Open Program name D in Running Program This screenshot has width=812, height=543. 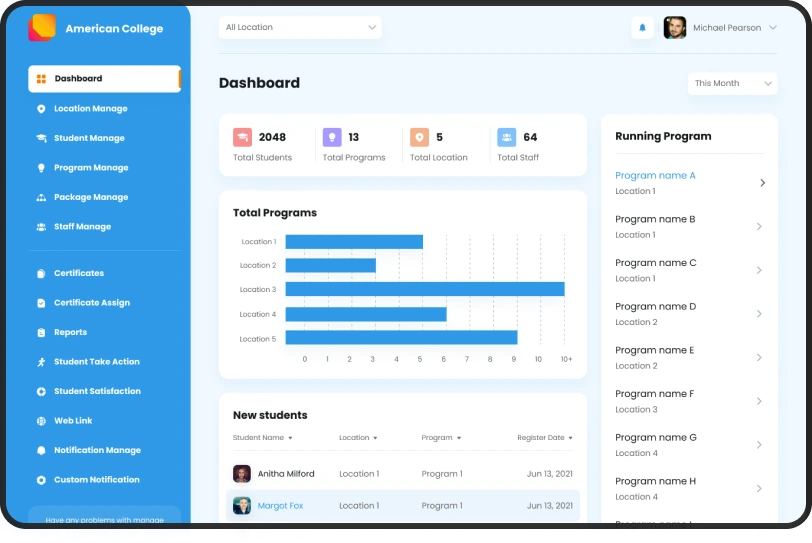[x=655, y=307]
